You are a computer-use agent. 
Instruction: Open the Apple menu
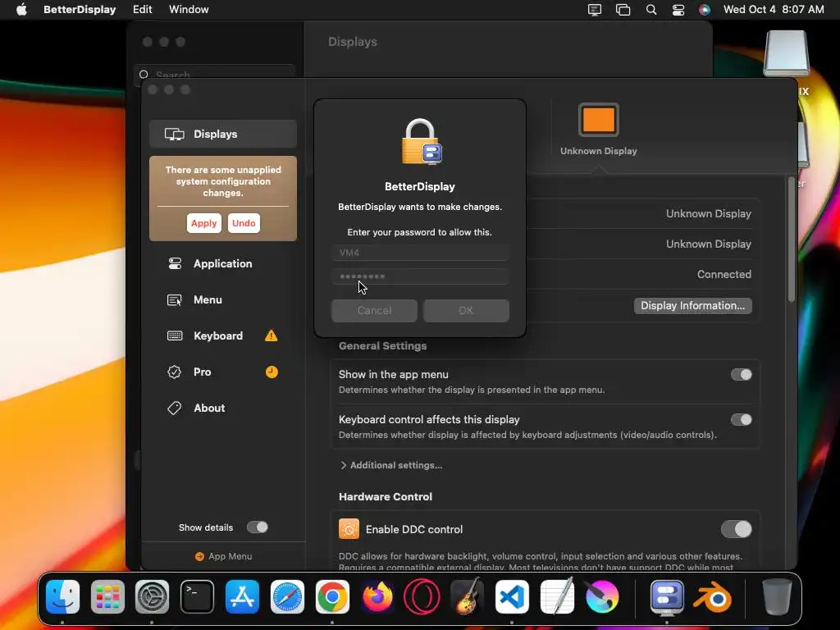pyautogui.click(x=21, y=10)
